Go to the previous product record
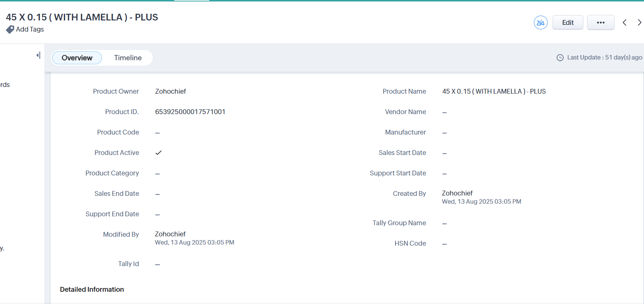Viewport: 644px width, 304px height. click(625, 23)
